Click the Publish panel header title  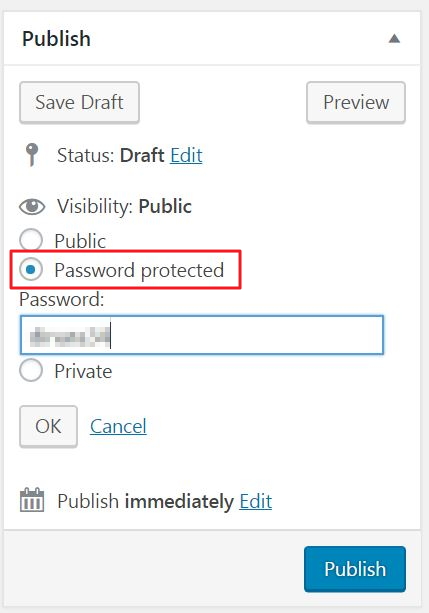(x=56, y=39)
